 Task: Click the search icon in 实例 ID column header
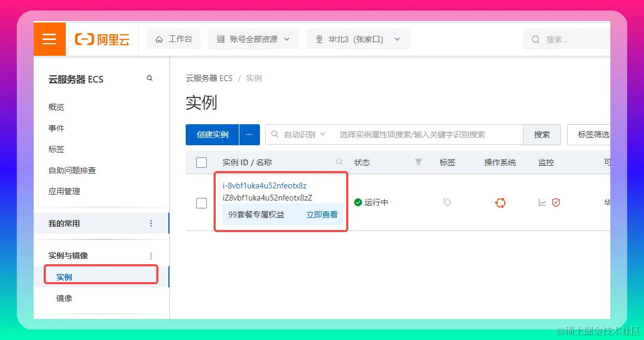(340, 162)
